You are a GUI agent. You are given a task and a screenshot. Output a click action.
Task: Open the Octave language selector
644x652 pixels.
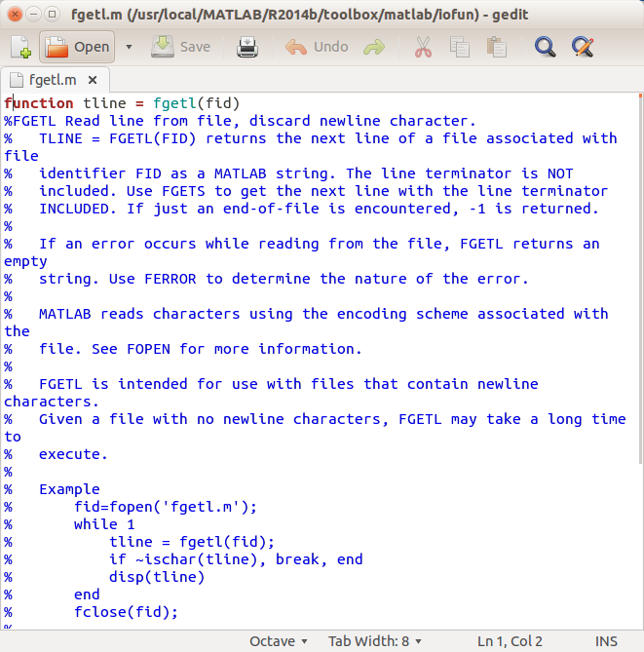point(279,641)
